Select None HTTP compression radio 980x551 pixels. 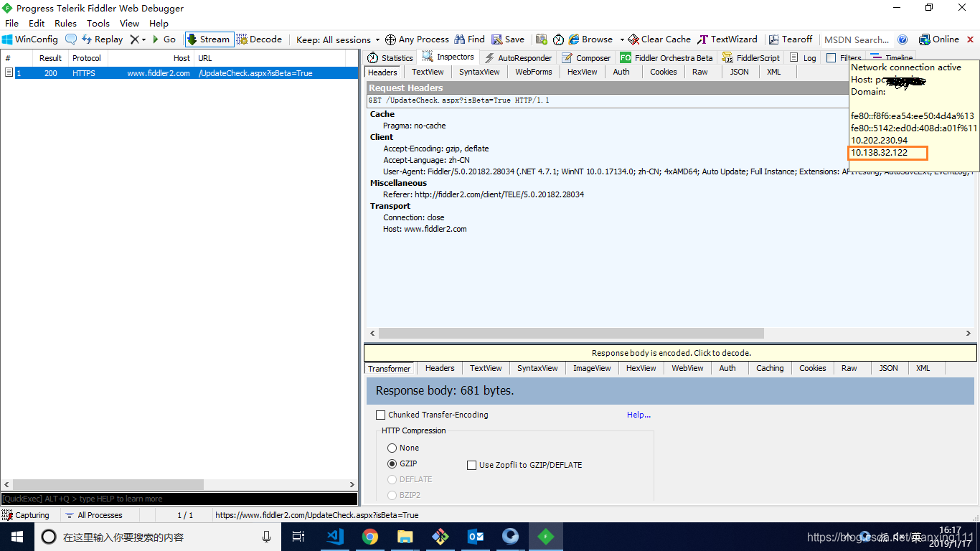coord(392,448)
